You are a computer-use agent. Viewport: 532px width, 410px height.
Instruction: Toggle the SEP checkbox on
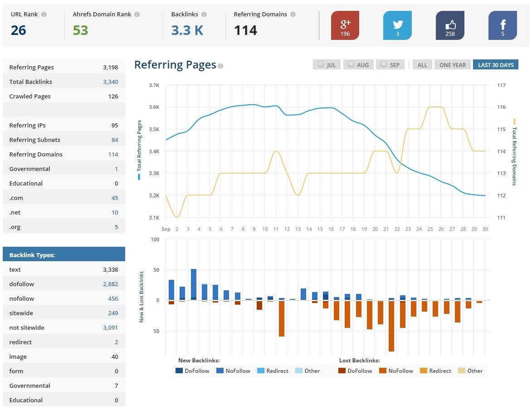(383, 64)
